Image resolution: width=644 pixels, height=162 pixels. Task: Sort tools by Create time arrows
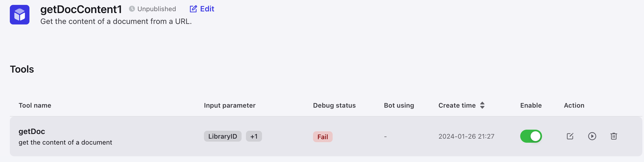pos(482,105)
